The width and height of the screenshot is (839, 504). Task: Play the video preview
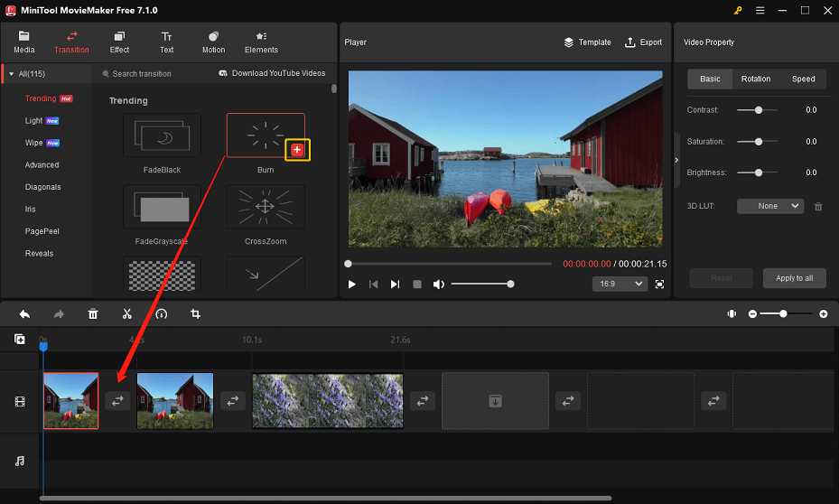(x=351, y=285)
